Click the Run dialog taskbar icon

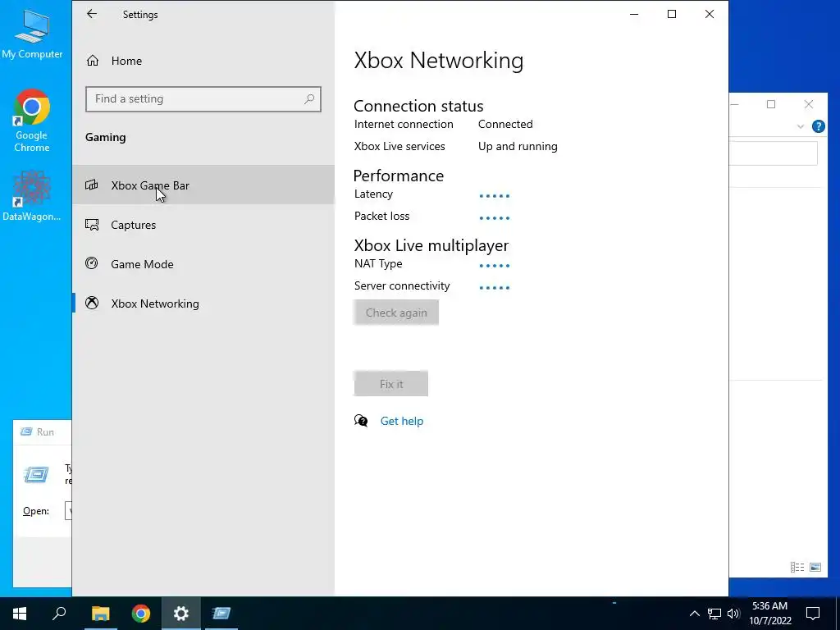[x=221, y=614]
